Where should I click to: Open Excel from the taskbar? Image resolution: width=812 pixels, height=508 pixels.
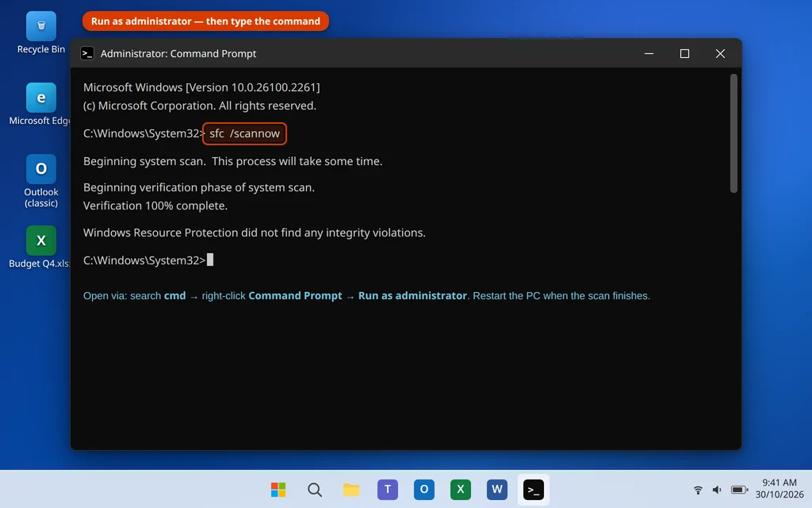pos(461,489)
